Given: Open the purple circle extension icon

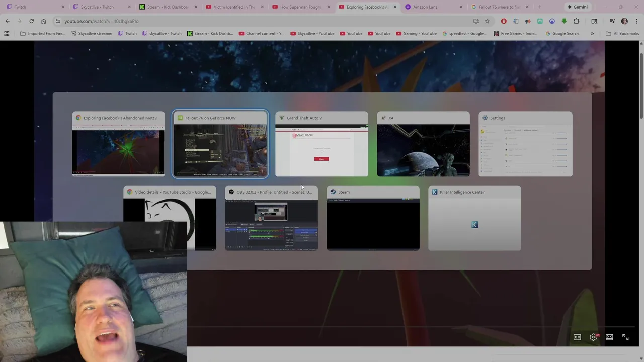Looking at the screenshot, I should point(552,21).
